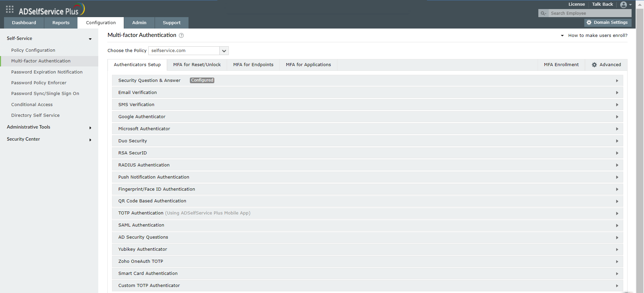Expand the RSA SecurID row
The image size is (644, 293).
tap(368, 153)
